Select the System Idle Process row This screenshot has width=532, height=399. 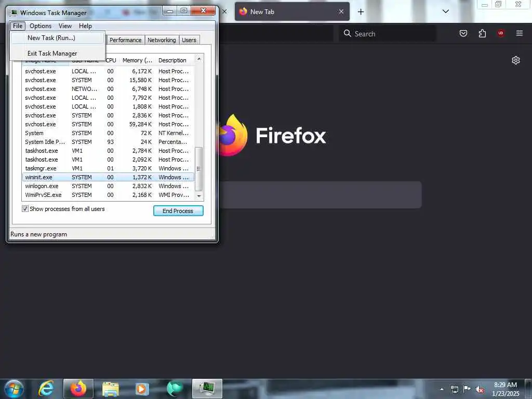tap(108, 142)
